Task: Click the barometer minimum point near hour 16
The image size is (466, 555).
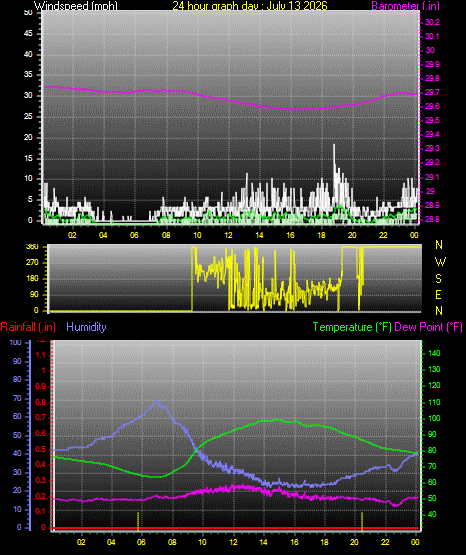Action: [292, 110]
